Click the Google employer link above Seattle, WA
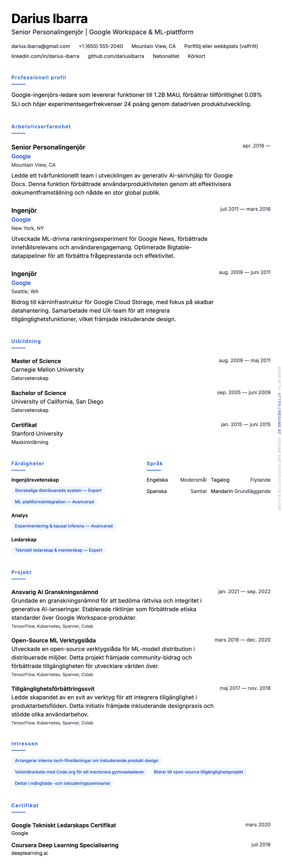The height and width of the screenshot is (868, 282). [x=21, y=283]
